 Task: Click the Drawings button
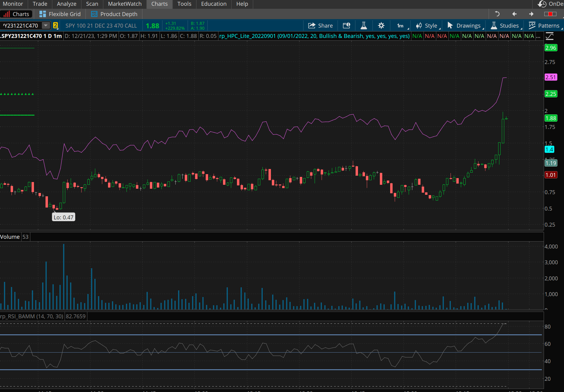(464, 26)
